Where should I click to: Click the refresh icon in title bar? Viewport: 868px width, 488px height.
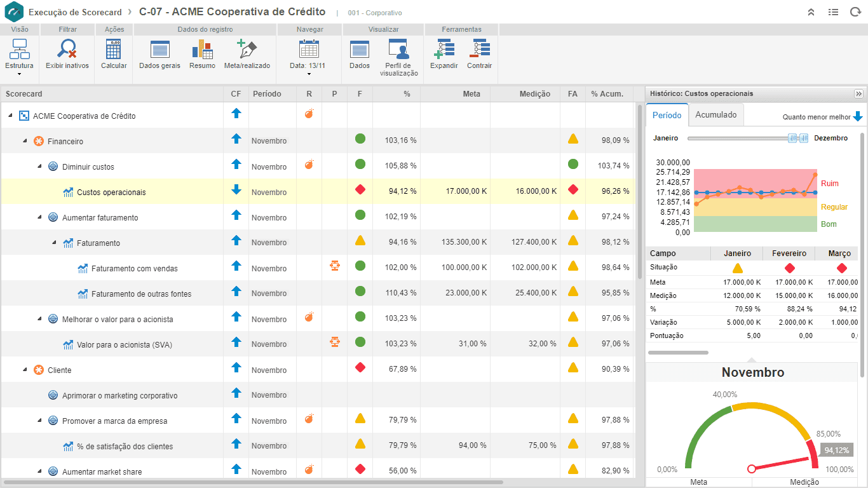point(855,12)
